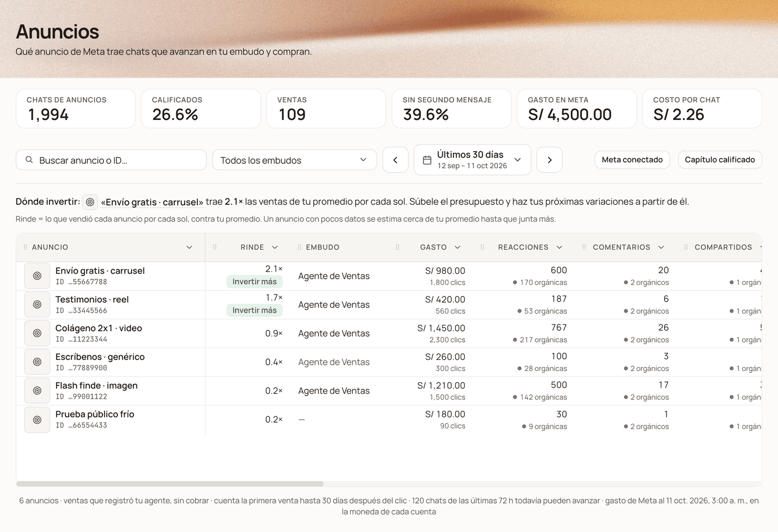The height and width of the screenshot is (532, 778).
Task: Click the target icon for Escríbenos genérico
Action: (x=37, y=362)
